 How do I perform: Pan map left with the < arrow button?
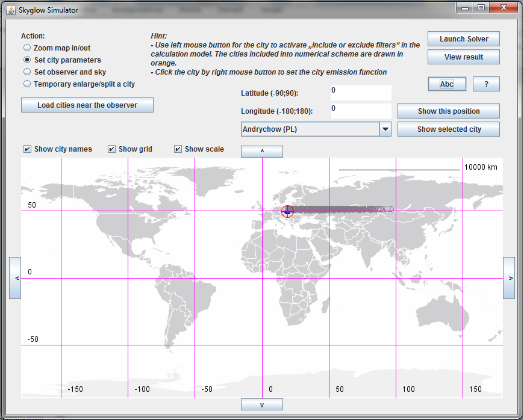[x=15, y=277]
